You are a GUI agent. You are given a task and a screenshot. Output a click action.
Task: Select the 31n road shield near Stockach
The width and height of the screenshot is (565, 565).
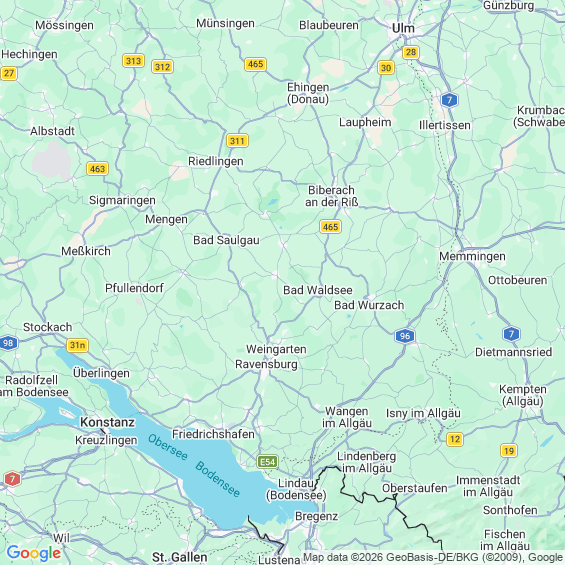[77, 345]
